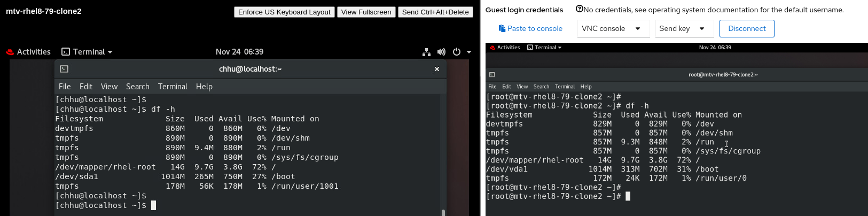Click the terminal icon in root@mtv-rhel8-79-clone2 title bar
The width and height of the screenshot is (868, 216).
492,75
